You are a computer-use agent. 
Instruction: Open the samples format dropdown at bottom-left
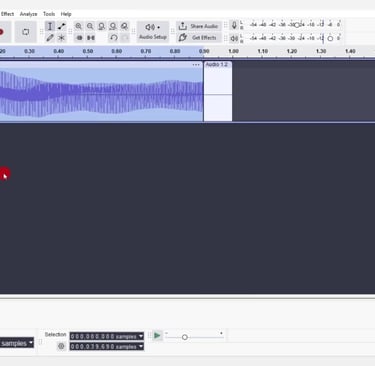click(x=31, y=343)
